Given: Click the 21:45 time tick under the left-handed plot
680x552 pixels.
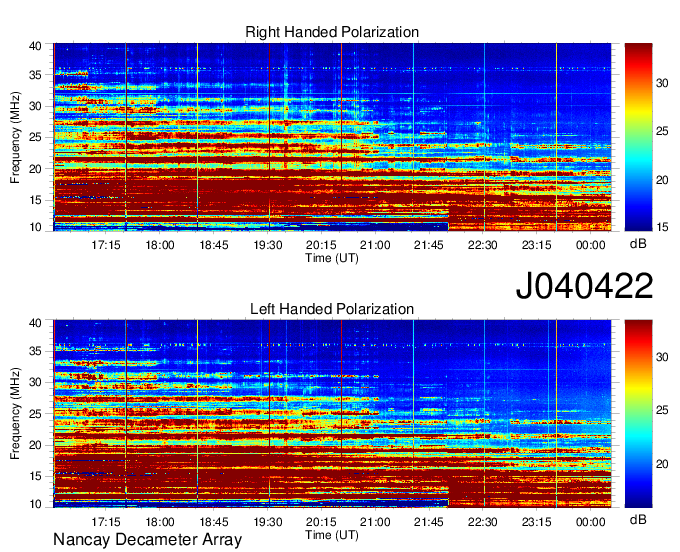Looking at the screenshot, I should [429, 522].
